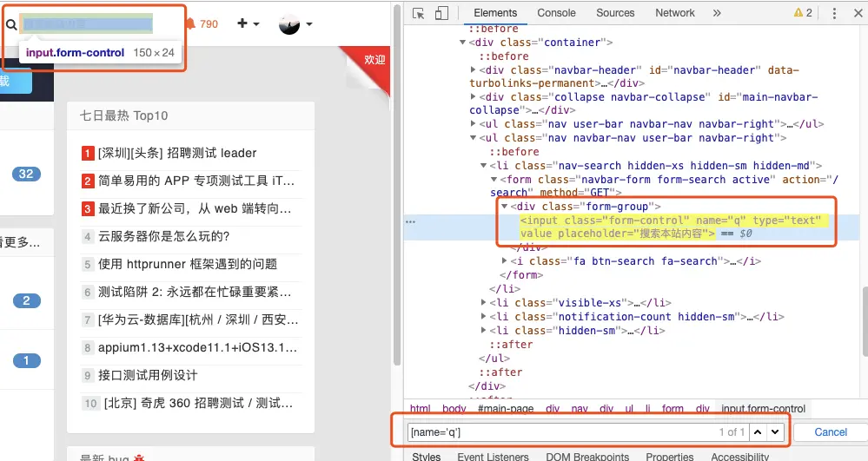
Task: Click body in the breadcrumb
Action: point(454,409)
